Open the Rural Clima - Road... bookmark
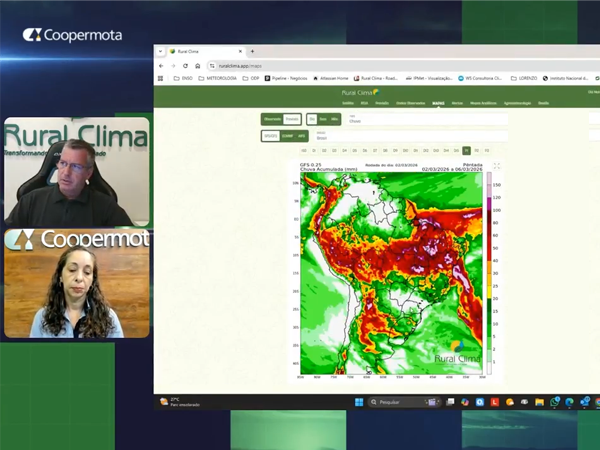 [x=376, y=78]
